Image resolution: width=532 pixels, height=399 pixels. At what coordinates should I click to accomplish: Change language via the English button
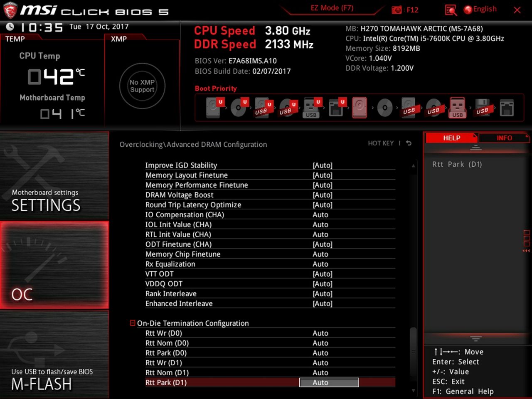pos(480,9)
